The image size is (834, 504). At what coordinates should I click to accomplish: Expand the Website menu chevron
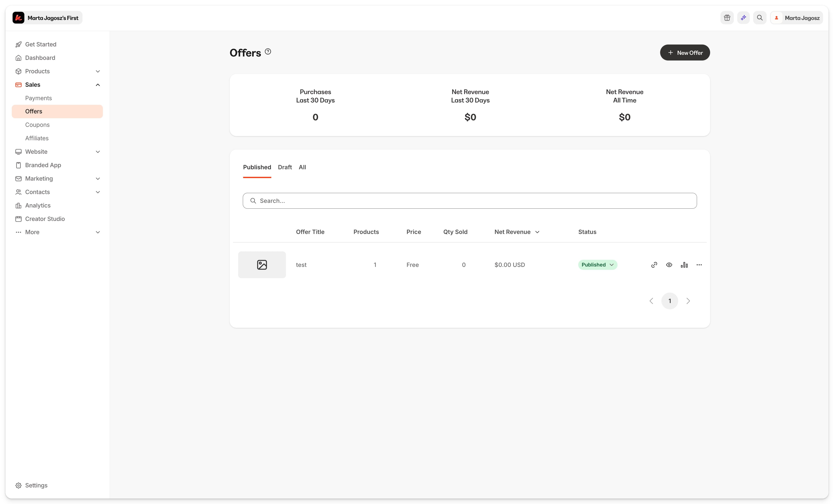pyautogui.click(x=98, y=152)
